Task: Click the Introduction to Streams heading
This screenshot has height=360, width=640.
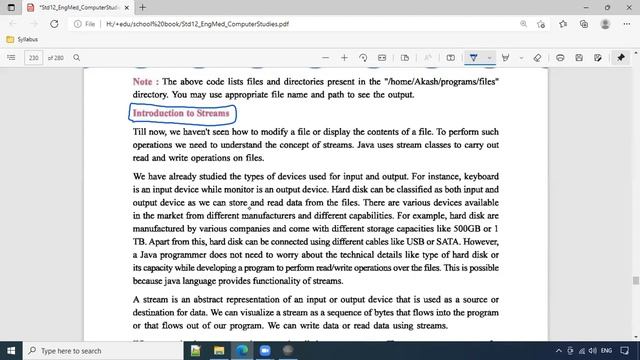Action: coord(181,113)
